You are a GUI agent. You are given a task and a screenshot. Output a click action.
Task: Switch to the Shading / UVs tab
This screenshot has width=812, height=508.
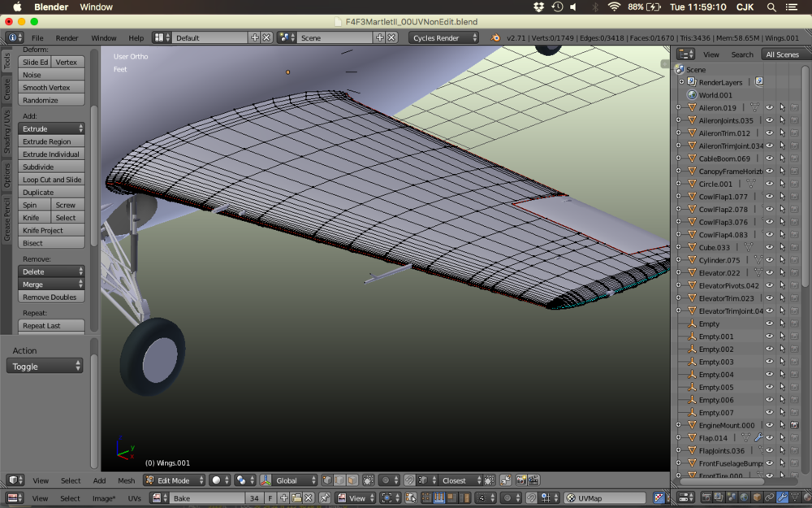point(6,132)
